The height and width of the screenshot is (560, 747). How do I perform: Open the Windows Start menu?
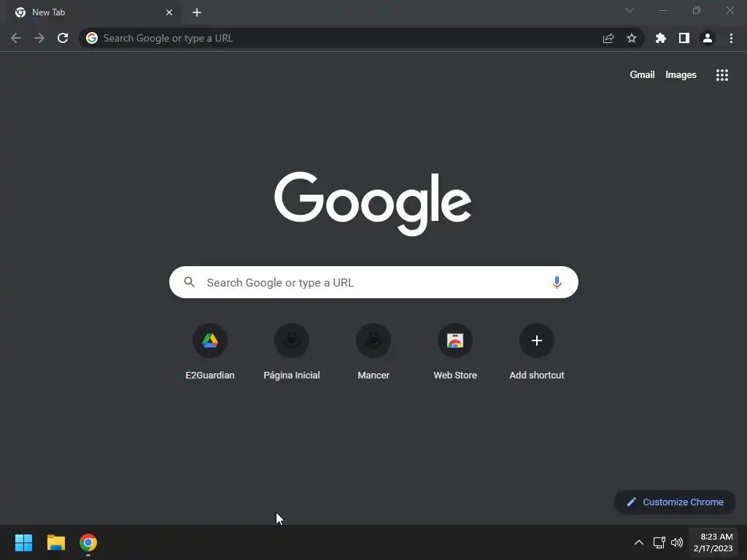pyautogui.click(x=23, y=542)
